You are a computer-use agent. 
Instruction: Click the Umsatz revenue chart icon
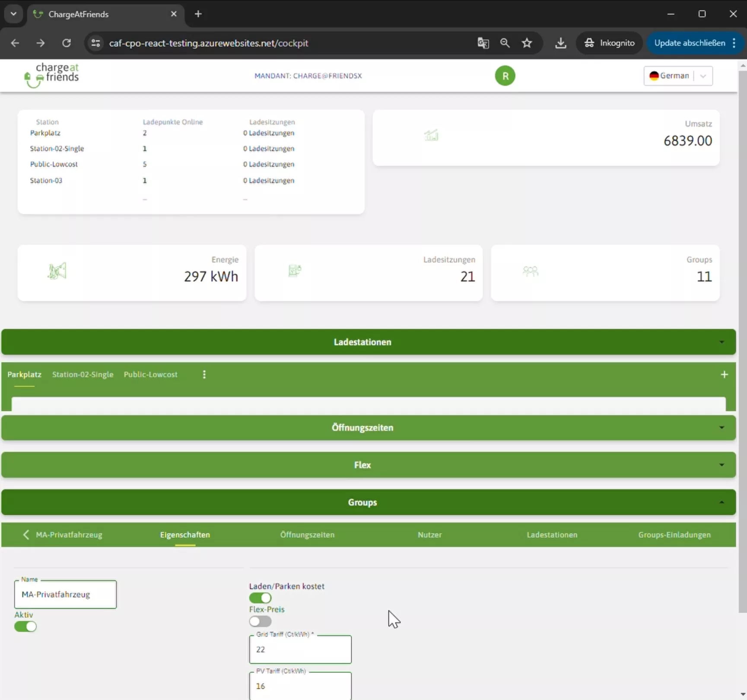(431, 136)
